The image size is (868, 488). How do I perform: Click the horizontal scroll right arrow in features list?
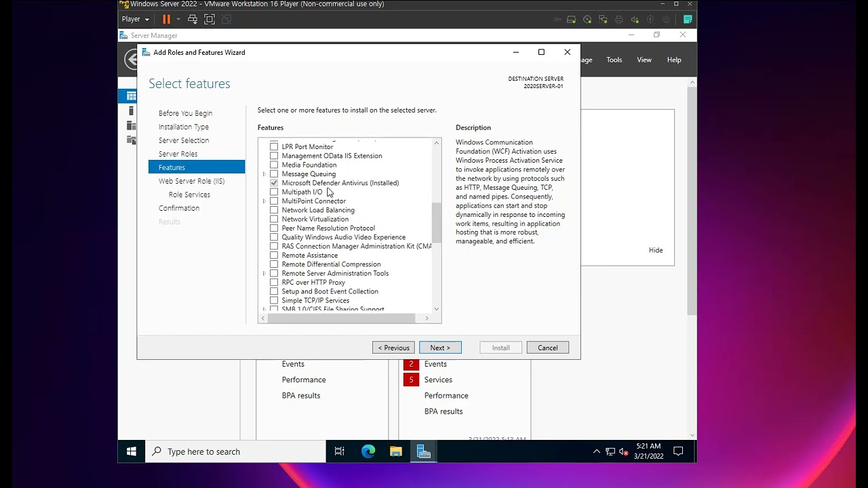(427, 318)
